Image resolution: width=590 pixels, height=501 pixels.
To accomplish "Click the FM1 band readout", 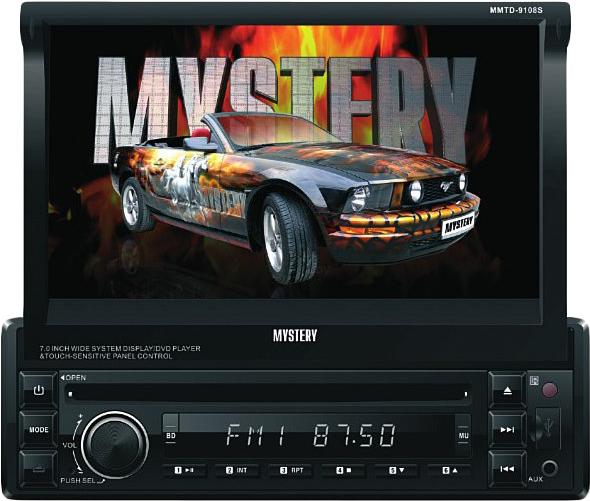I will click(255, 435).
